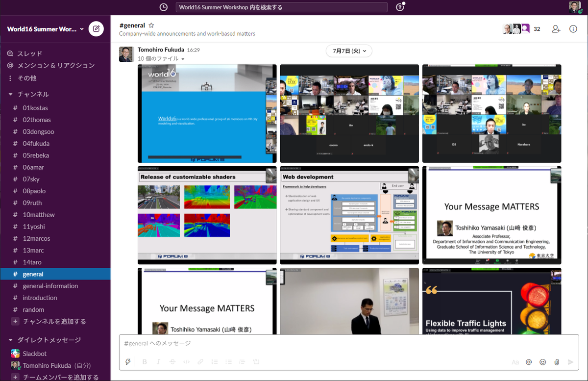Open Tomohiro Fukuda's name in message header
The height and width of the screenshot is (381, 588).
click(161, 50)
